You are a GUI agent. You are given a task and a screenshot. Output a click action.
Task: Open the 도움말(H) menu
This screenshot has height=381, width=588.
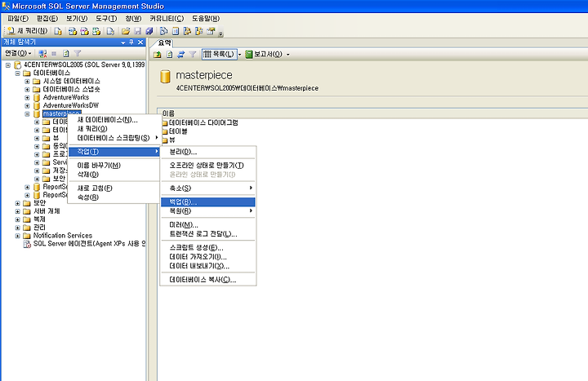206,19
